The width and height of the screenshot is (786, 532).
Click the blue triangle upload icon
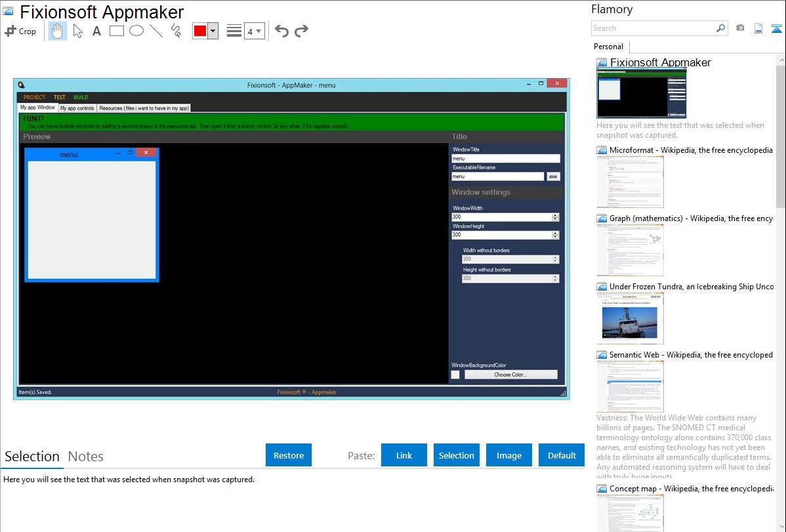776,28
